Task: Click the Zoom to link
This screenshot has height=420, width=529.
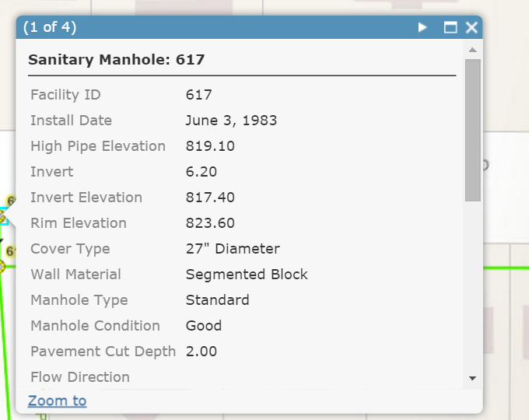Action: click(57, 401)
